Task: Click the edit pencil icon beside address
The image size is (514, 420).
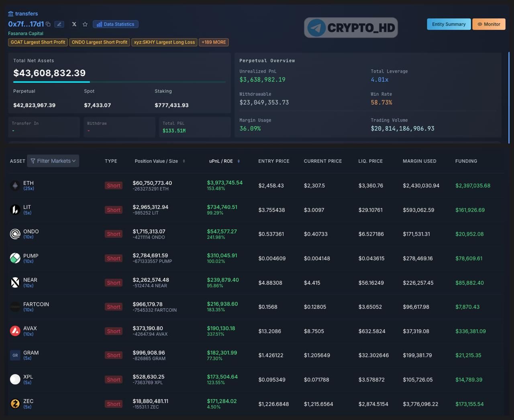Action: click(59, 24)
